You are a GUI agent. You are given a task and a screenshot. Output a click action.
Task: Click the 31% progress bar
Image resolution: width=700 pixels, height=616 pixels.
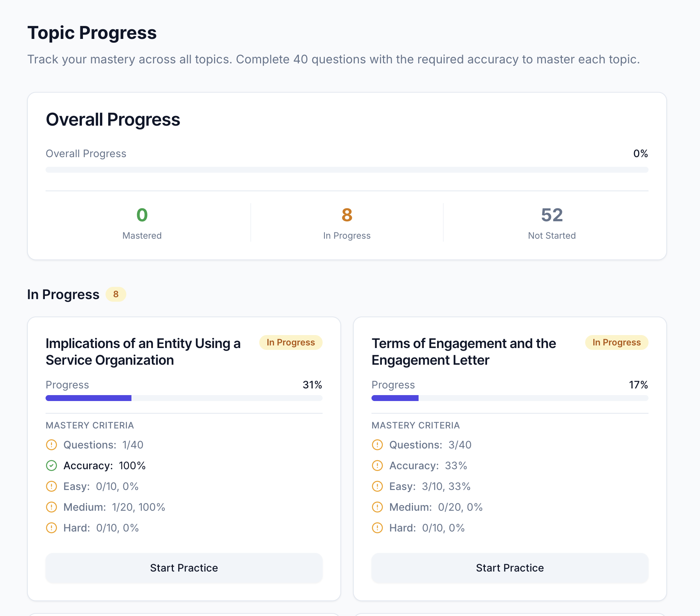click(184, 398)
